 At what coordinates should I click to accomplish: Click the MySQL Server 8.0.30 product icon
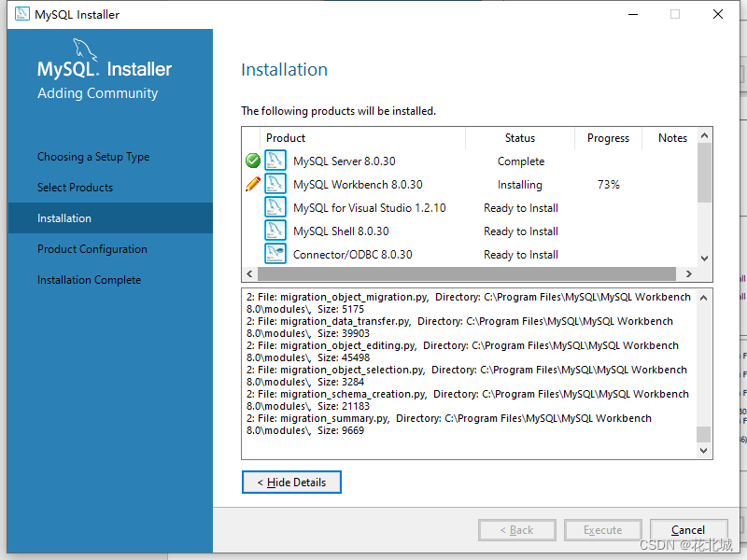[275, 161]
